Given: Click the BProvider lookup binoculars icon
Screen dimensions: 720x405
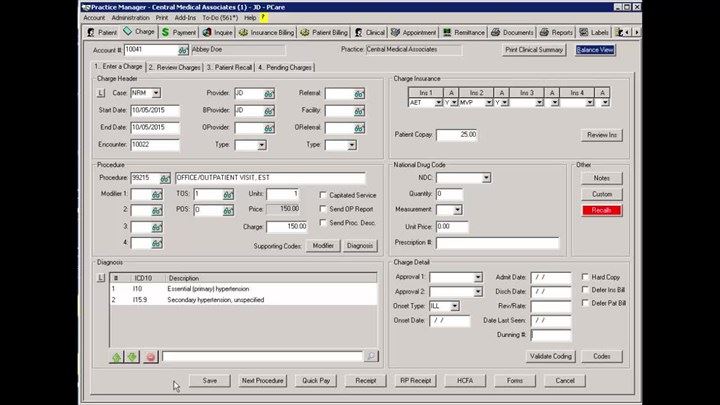Looking at the screenshot, I should coord(269,111).
